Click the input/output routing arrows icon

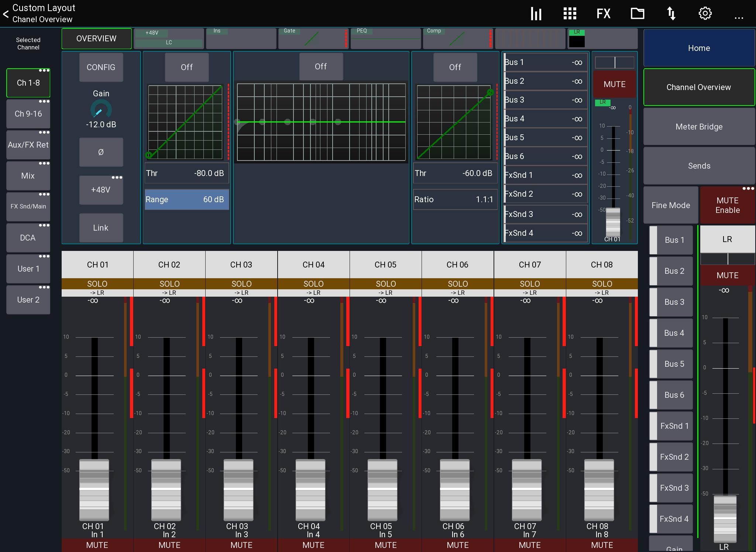(671, 13)
